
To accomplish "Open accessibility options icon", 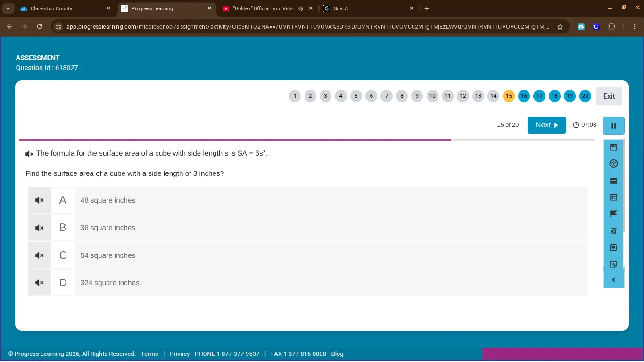I will tap(613, 164).
